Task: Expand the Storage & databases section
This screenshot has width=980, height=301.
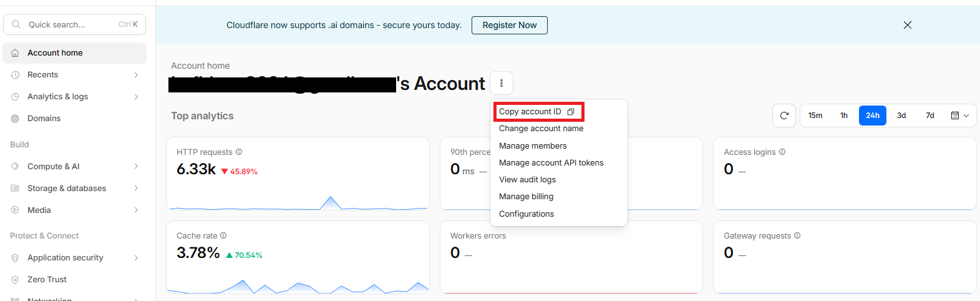Action: [x=136, y=189]
